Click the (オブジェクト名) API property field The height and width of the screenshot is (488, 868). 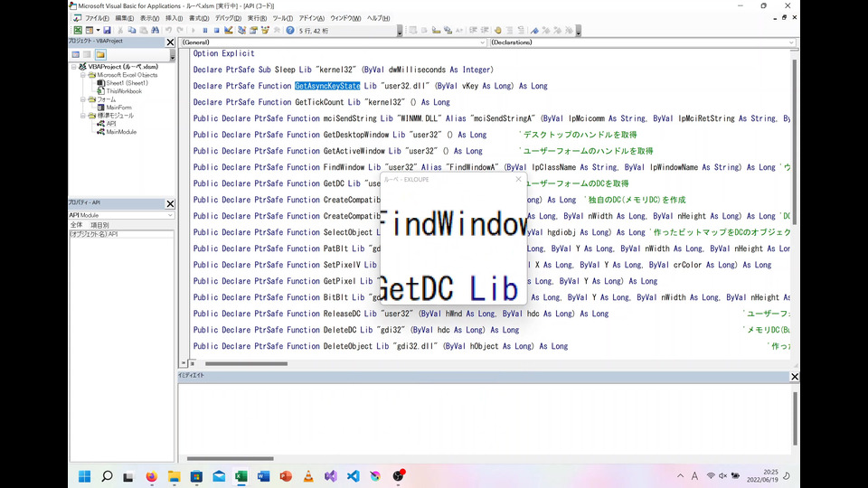click(x=120, y=234)
